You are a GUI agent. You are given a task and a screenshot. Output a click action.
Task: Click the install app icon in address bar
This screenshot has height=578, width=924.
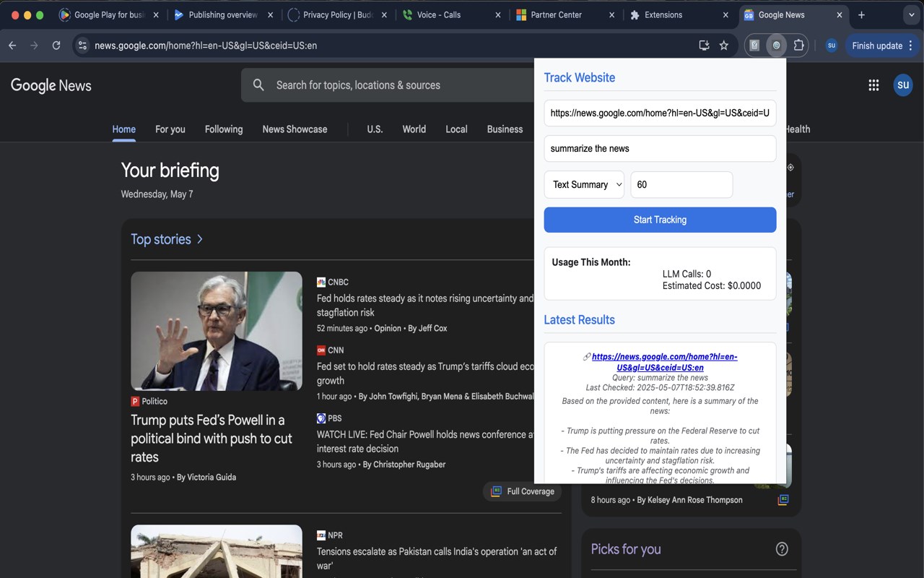tap(704, 46)
